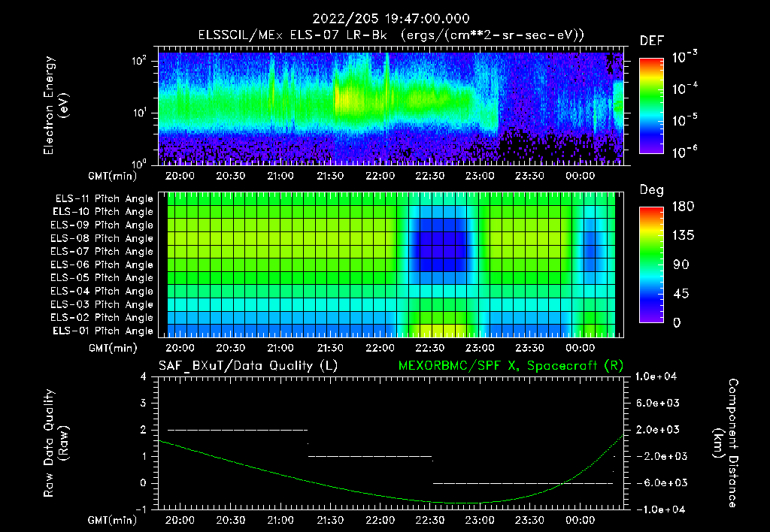This screenshot has height=532, width=770.
Task: Choose the ELS-06 Pitch Angle row label
Action: tap(102, 265)
